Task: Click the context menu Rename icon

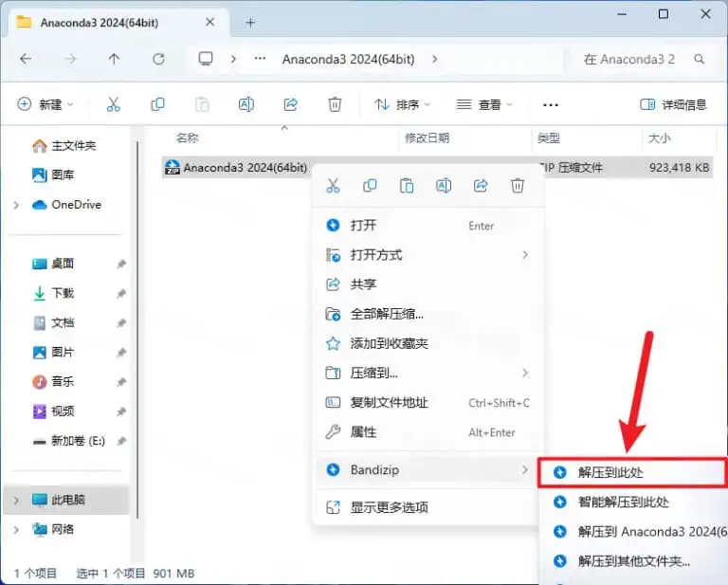Action: (444, 186)
